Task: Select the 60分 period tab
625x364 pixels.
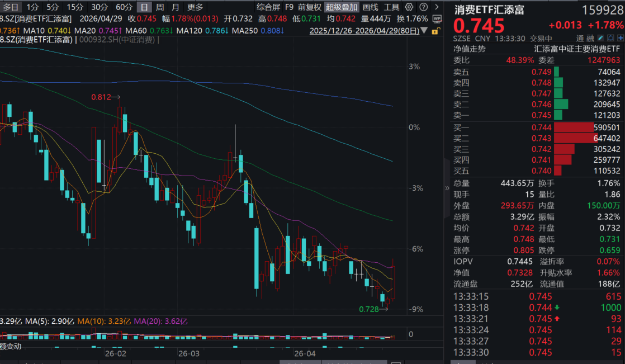Action: (x=124, y=7)
